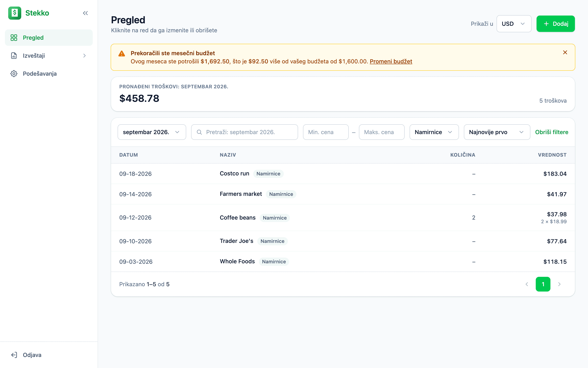The width and height of the screenshot is (588, 368).
Task: Click Obriši filtere to clear filters
Action: pos(551,132)
